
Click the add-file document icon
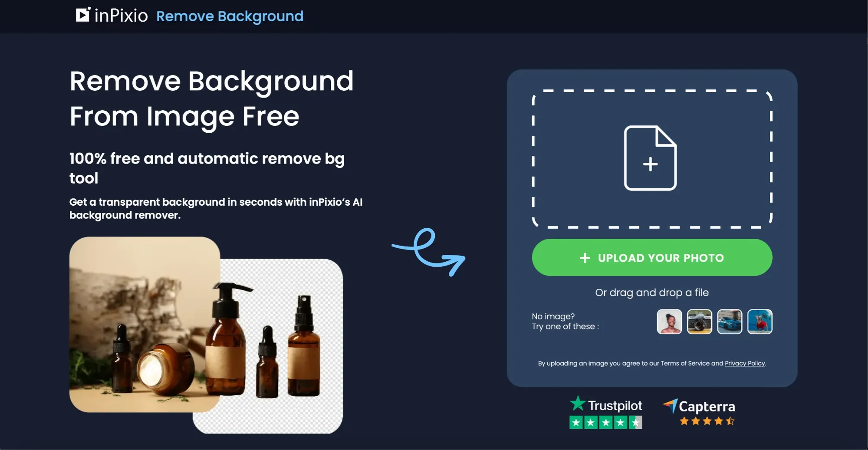(650, 158)
